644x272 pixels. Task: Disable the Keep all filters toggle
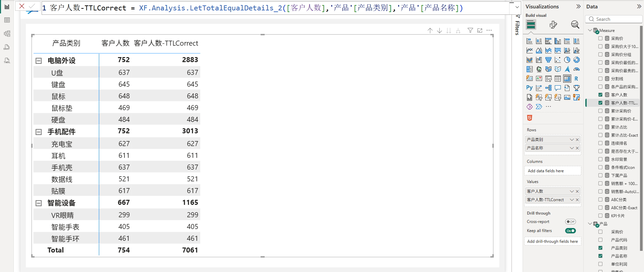[570, 231]
